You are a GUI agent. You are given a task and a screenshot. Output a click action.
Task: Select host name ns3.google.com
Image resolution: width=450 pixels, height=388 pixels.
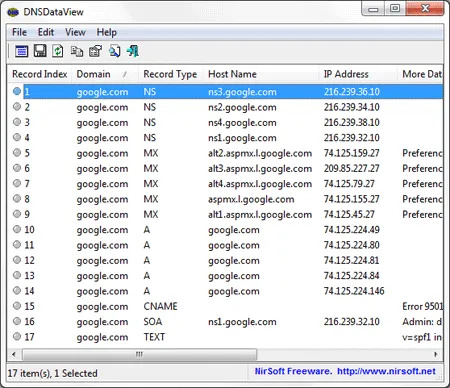pyautogui.click(x=242, y=92)
